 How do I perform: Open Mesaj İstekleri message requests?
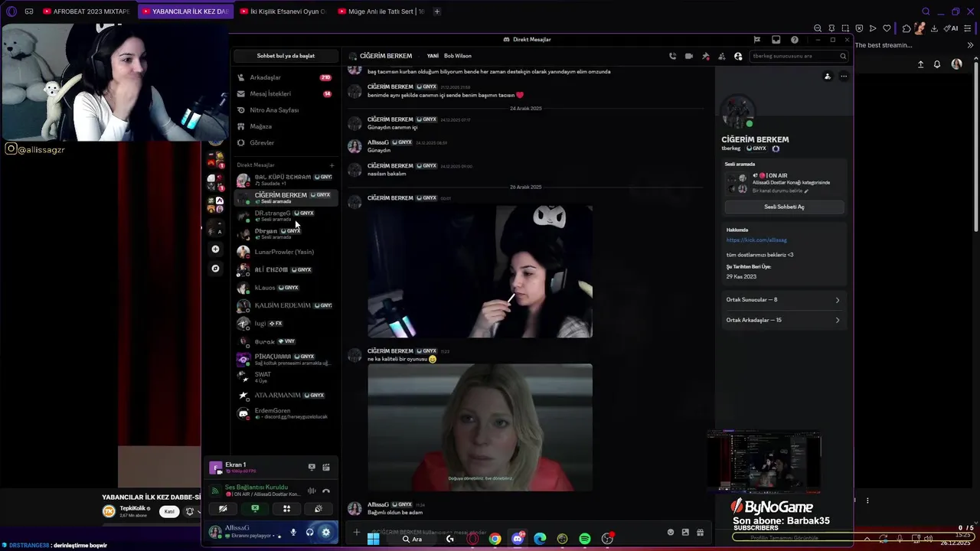pos(285,93)
